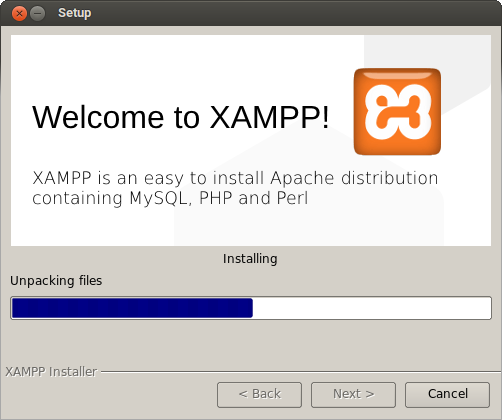Viewport: 502px width, 420px height.
Task: Click the Setup title bar text
Action: point(74,13)
